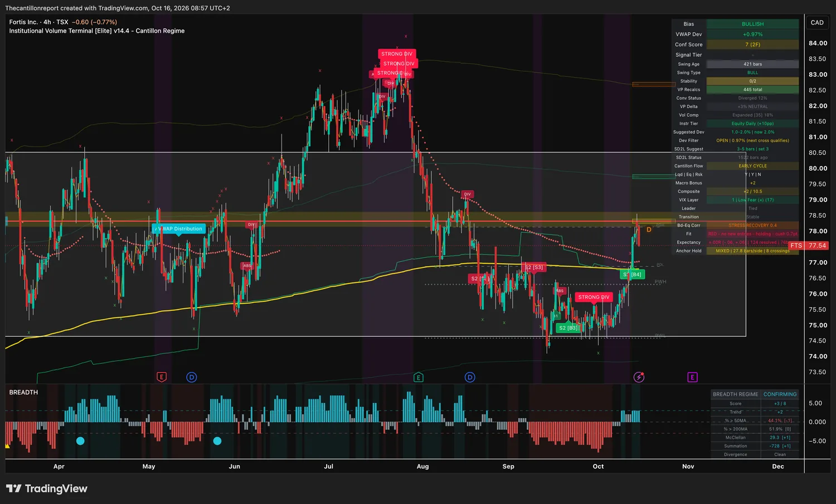The image size is (836, 504).
Task: Click the purple upcoming earnings E marker
Action: pos(692,377)
